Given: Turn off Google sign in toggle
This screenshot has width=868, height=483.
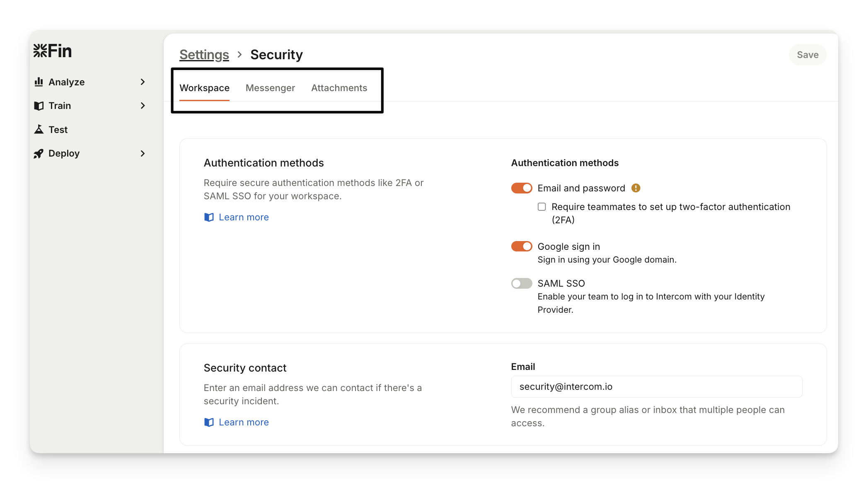Looking at the screenshot, I should click(x=522, y=246).
